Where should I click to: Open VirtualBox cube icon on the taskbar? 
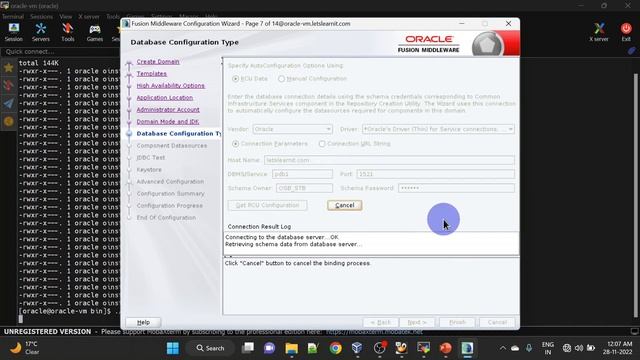coord(357,348)
